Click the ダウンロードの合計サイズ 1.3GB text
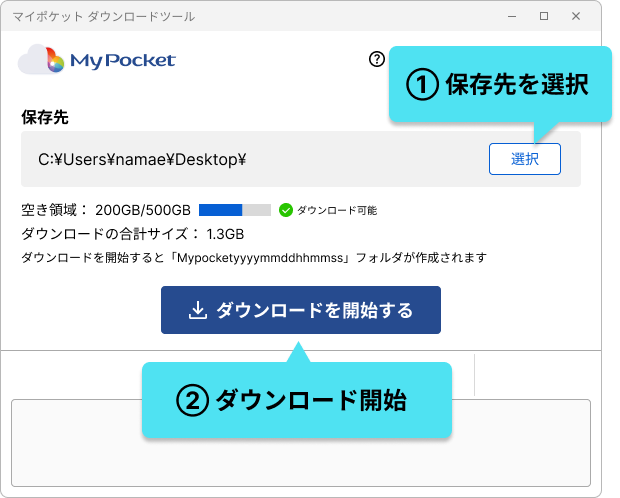This screenshot has height=498, width=620. tap(132, 234)
